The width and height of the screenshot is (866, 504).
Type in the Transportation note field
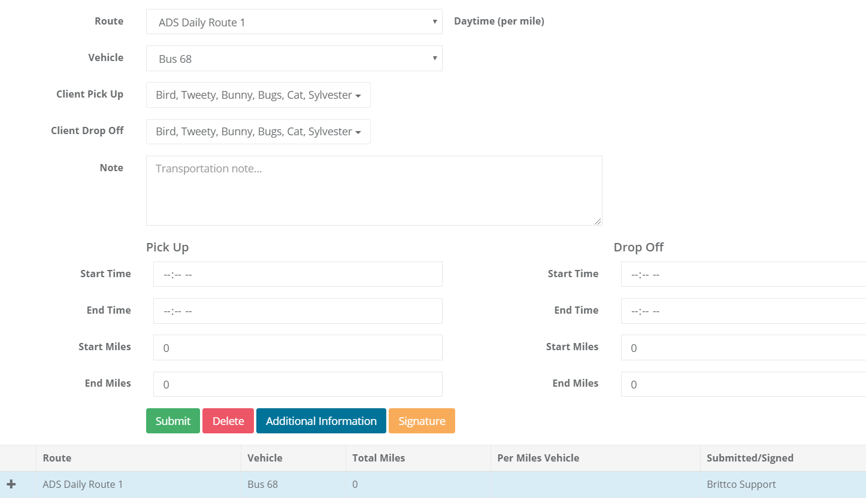click(x=374, y=190)
